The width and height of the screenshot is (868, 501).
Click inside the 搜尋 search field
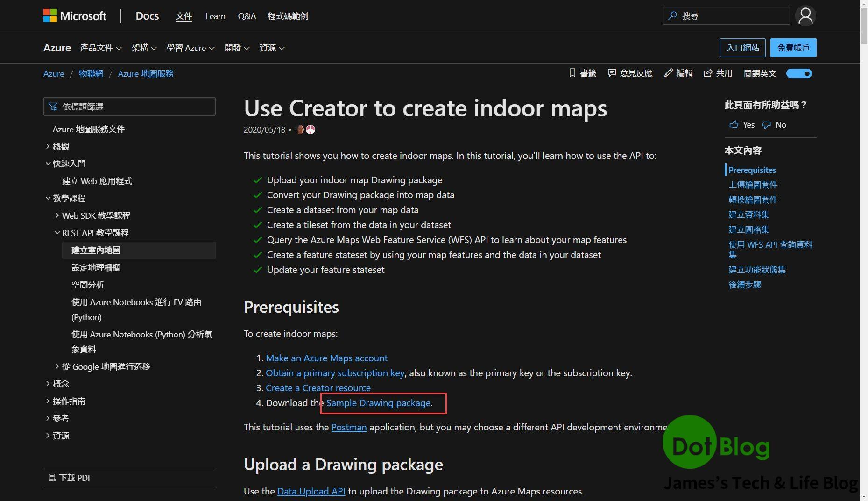point(728,15)
